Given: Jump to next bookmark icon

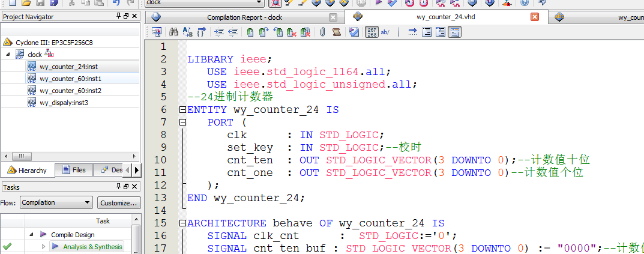Looking at the screenshot, I should (x=263, y=32).
